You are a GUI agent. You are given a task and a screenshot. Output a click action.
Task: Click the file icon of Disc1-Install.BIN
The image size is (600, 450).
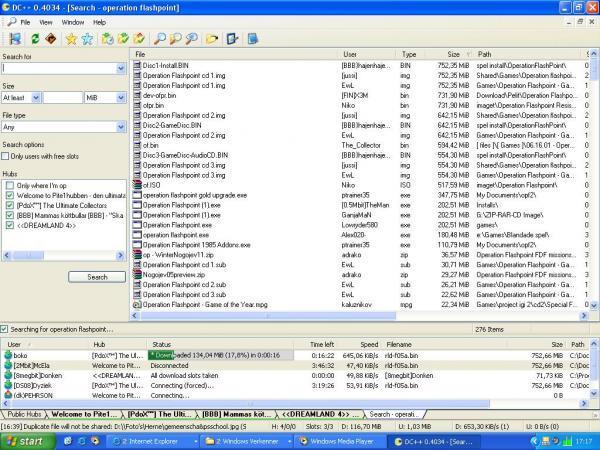point(137,65)
